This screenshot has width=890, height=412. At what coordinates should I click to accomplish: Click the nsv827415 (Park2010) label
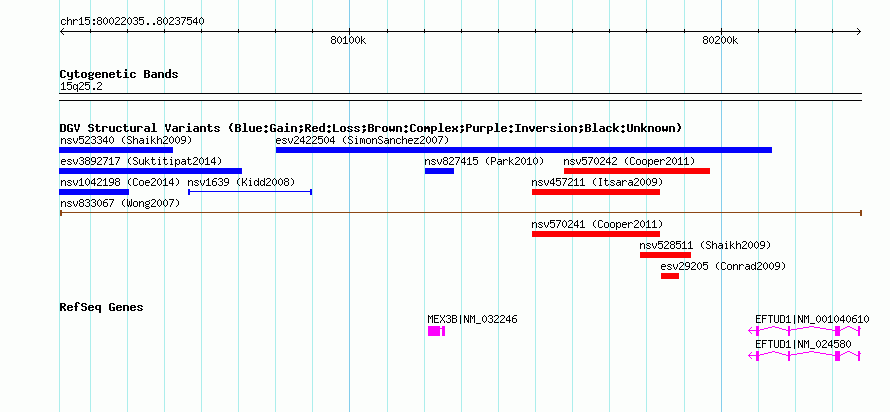(484, 161)
